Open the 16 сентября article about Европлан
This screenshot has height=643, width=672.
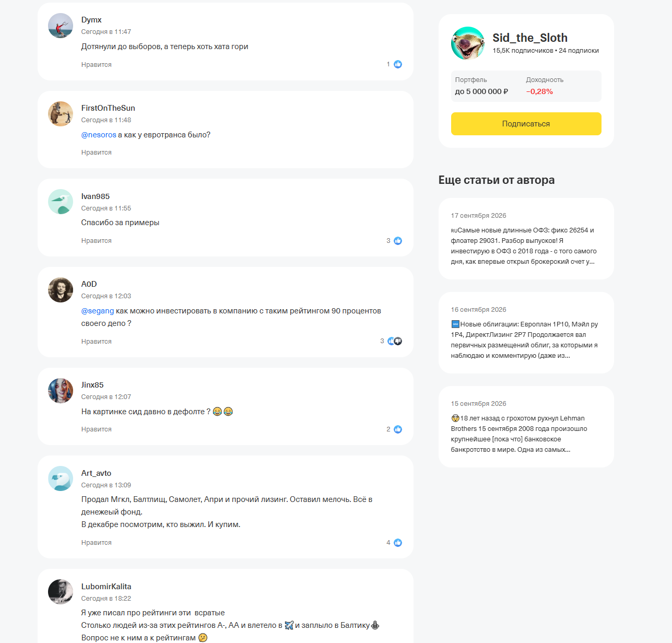(526, 333)
